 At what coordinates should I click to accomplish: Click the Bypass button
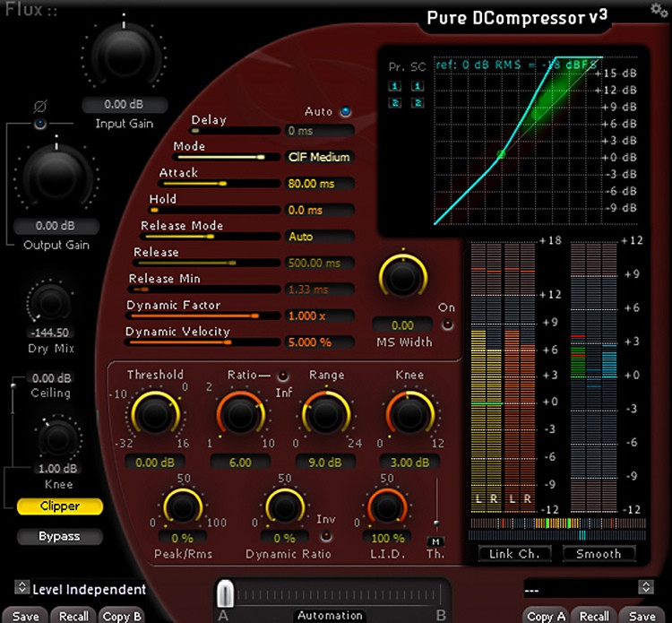click(60, 536)
